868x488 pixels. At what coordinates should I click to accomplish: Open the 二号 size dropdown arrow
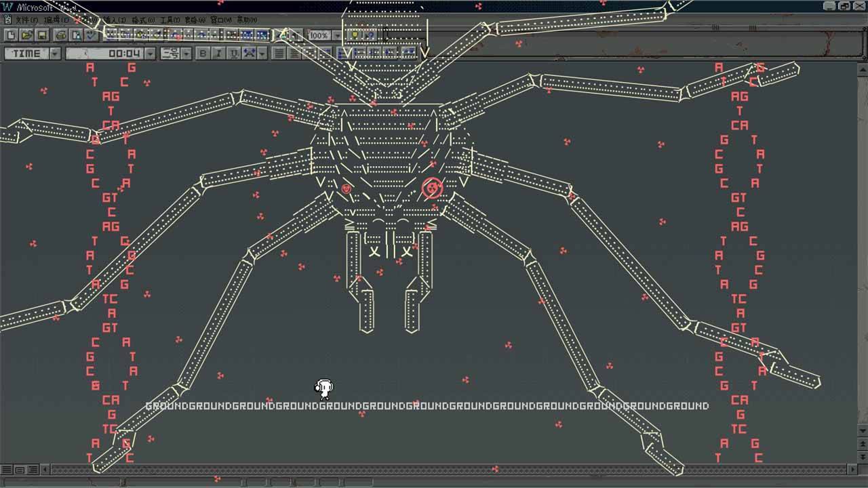pos(186,53)
